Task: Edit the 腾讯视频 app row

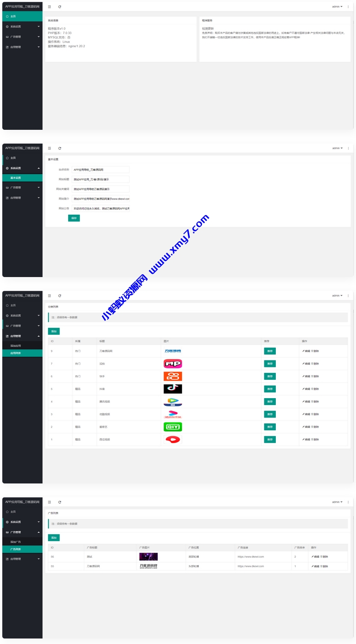Action: [x=306, y=401]
